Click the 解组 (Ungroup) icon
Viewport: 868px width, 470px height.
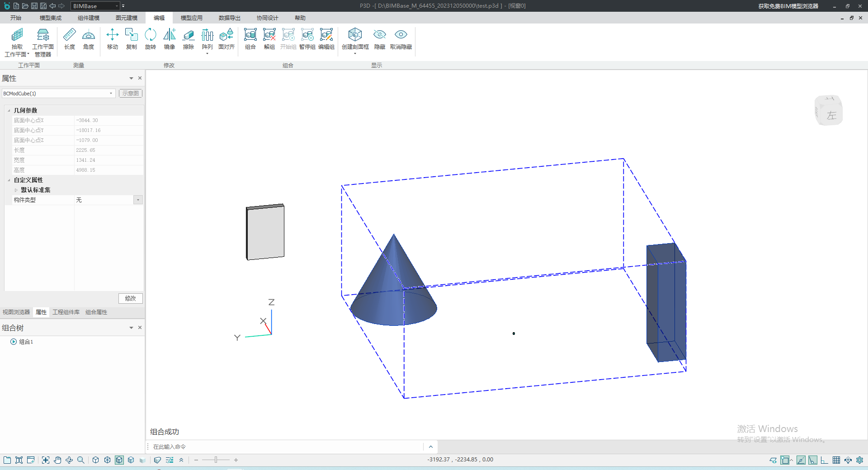click(269, 39)
